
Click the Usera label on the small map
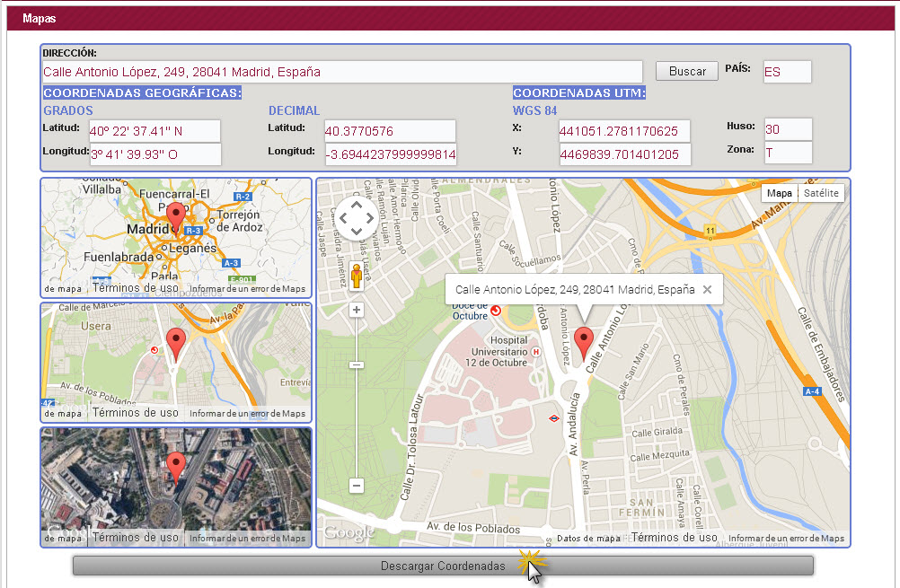[x=96, y=327]
